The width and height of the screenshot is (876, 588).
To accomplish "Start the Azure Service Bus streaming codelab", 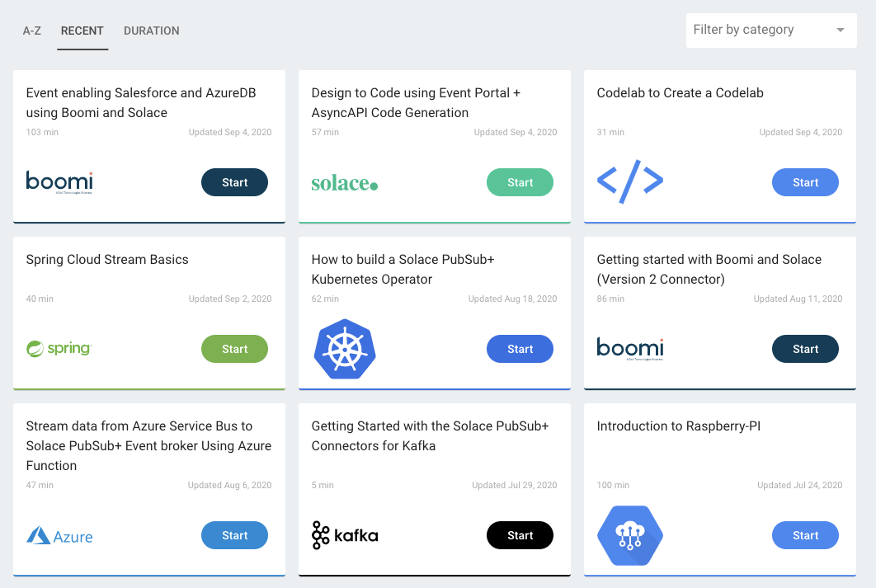I will pos(234,534).
